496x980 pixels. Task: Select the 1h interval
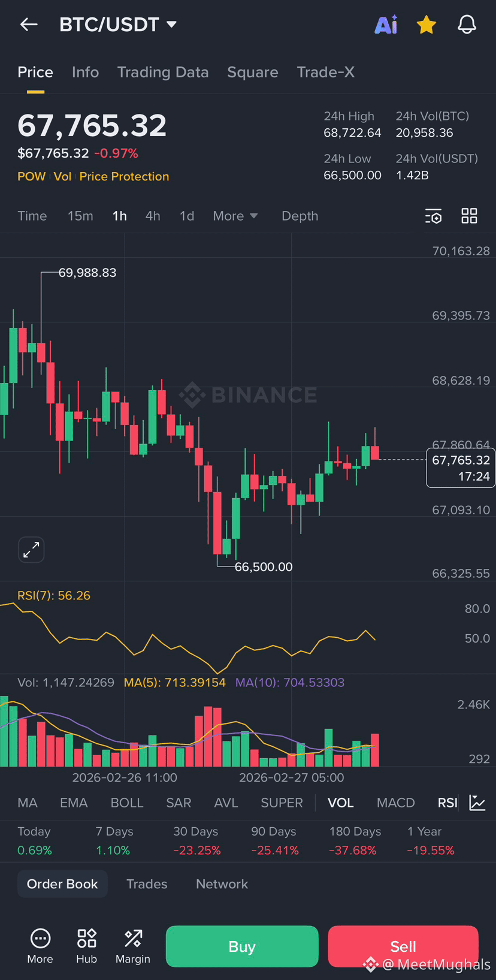[x=120, y=216]
